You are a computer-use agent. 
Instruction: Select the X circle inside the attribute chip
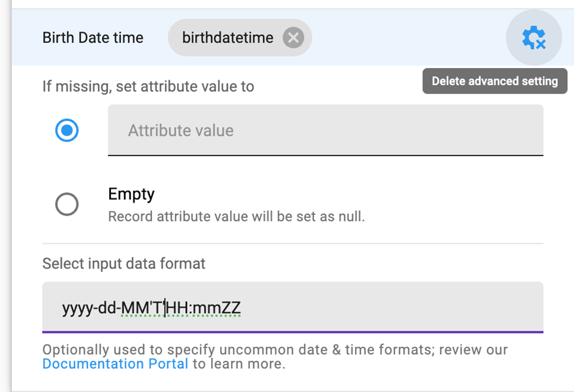[293, 37]
